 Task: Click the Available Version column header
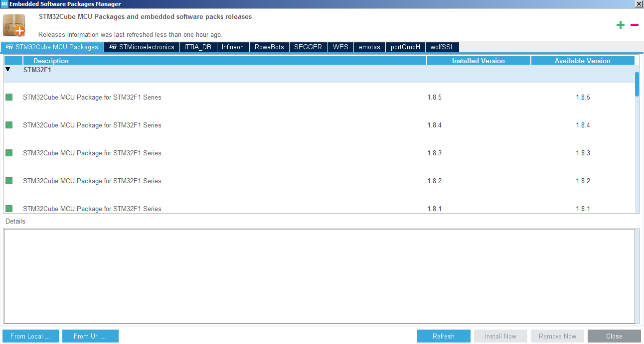tap(582, 60)
